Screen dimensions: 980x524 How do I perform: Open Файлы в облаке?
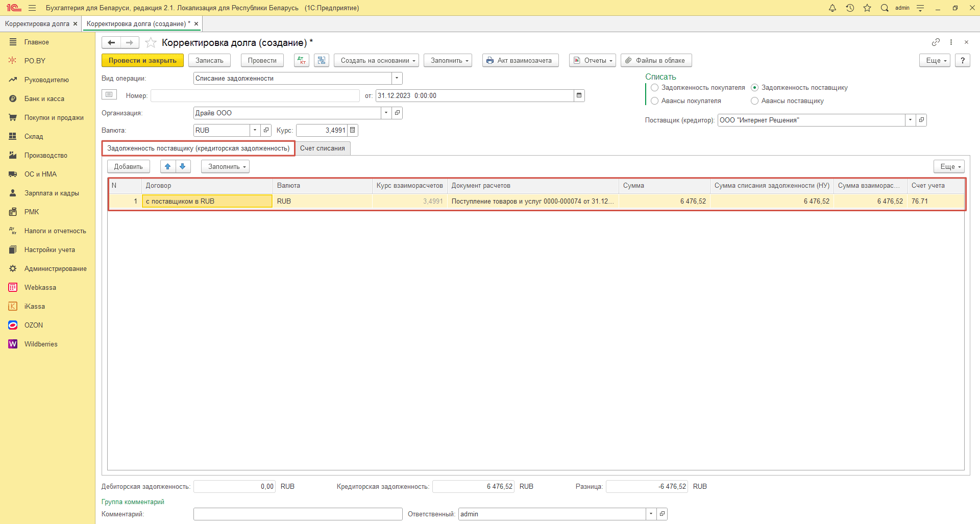[656, 60]
